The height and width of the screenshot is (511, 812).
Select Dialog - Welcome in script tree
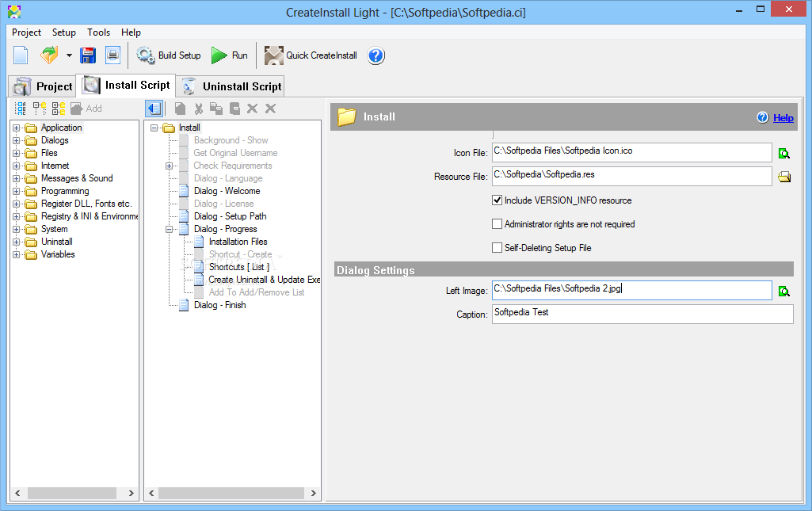(227, 191)
